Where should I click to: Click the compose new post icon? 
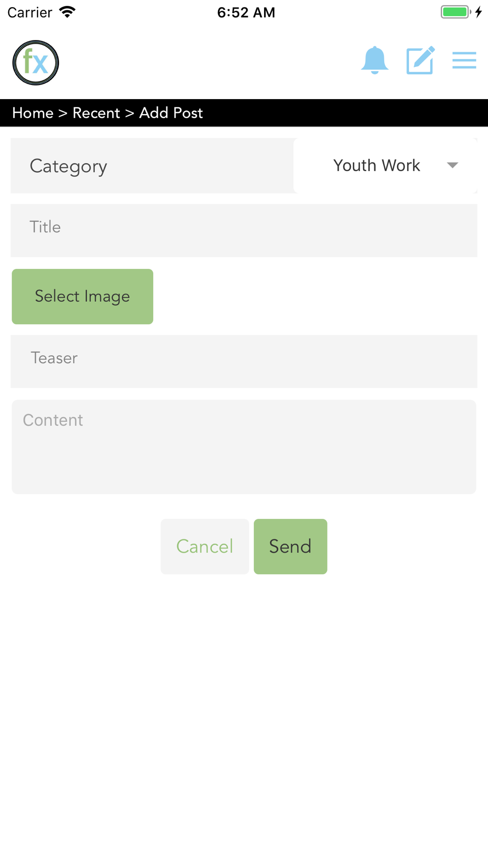[x=420, y=61]
